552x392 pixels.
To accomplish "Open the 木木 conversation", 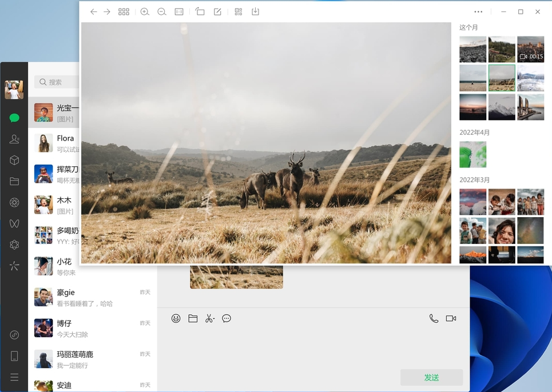I will [x=54, y=205].
